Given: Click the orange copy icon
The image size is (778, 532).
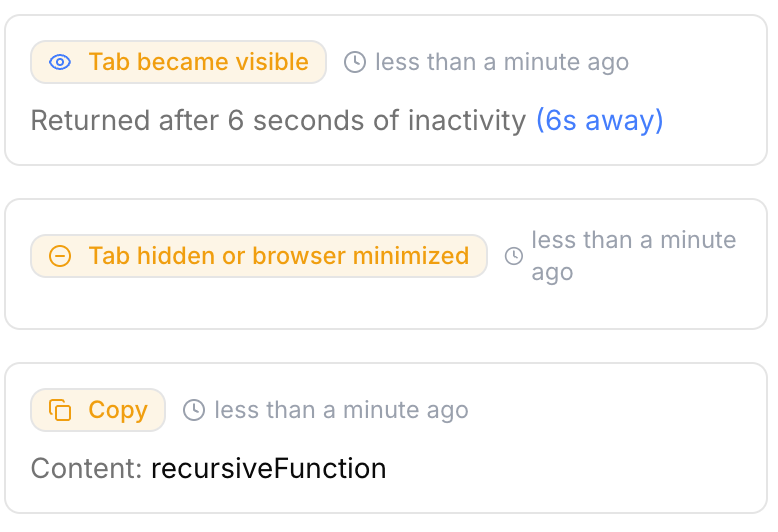Looking at the screenshot, I should (60, 410).
